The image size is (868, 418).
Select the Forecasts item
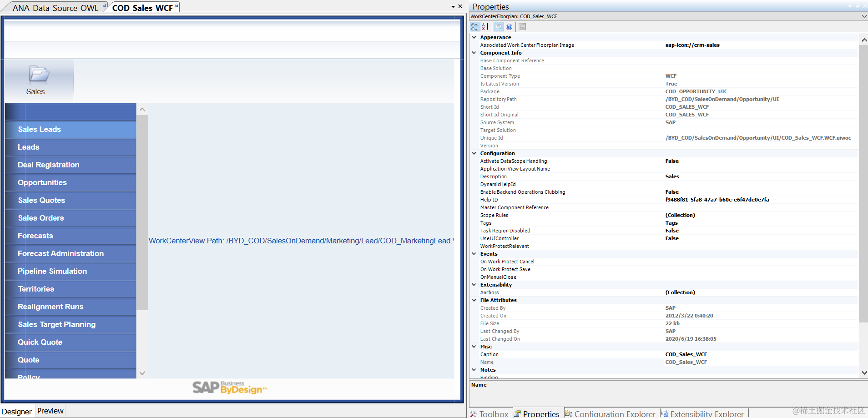click(x=71, y=236)
